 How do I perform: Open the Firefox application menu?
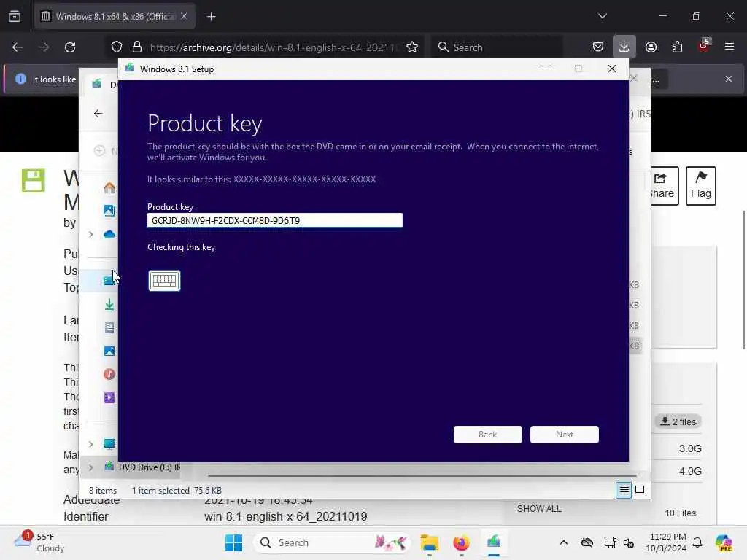(x=729, y=47)
